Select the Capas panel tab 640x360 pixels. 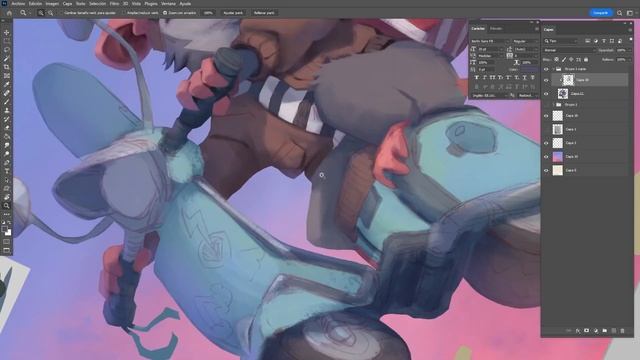click(x=549, y=29)
